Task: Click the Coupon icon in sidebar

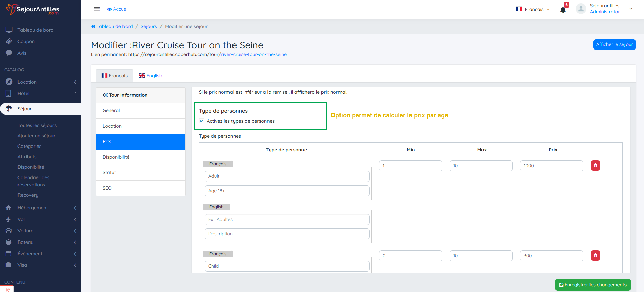Action: [9, 41]
